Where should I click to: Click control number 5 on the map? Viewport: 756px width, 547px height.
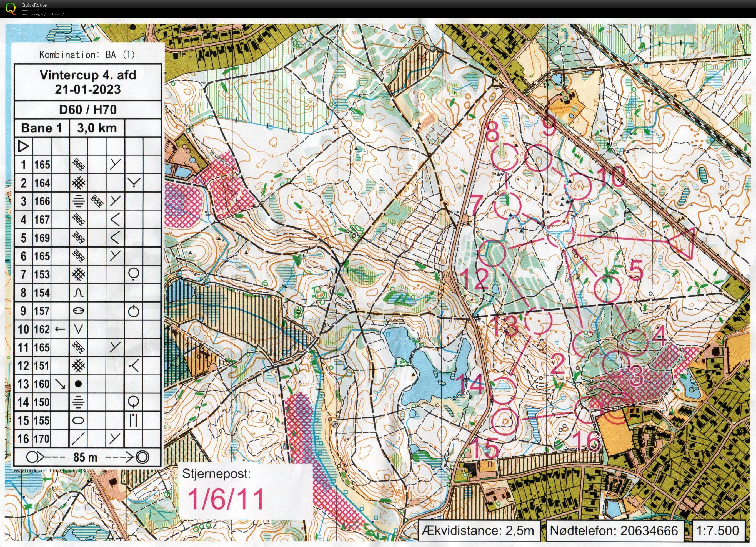point(636,270)
